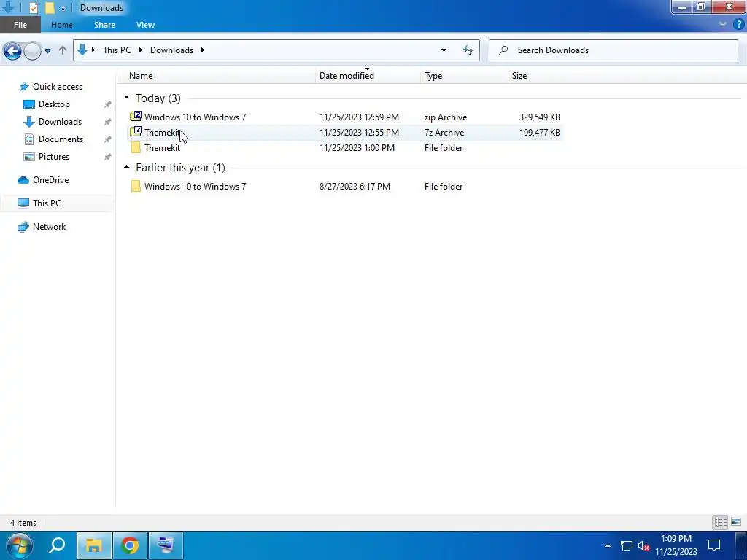
Task: Open the notification action center icon
Action: [x=713, y=545]
